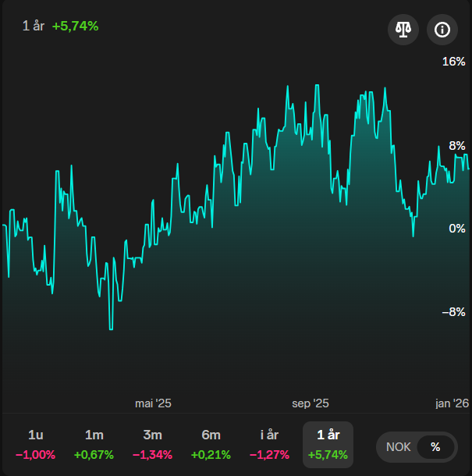The width and height of the screenshot is (472, 476).
Task: Click the mai '25 date marker
Action: 153,403
